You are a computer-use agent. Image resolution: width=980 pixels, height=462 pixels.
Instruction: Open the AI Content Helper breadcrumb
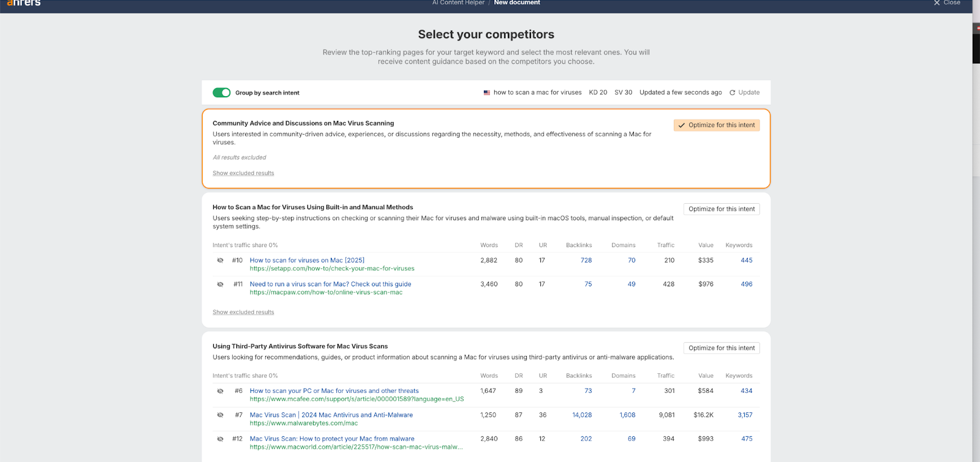[x=458, y=3]
